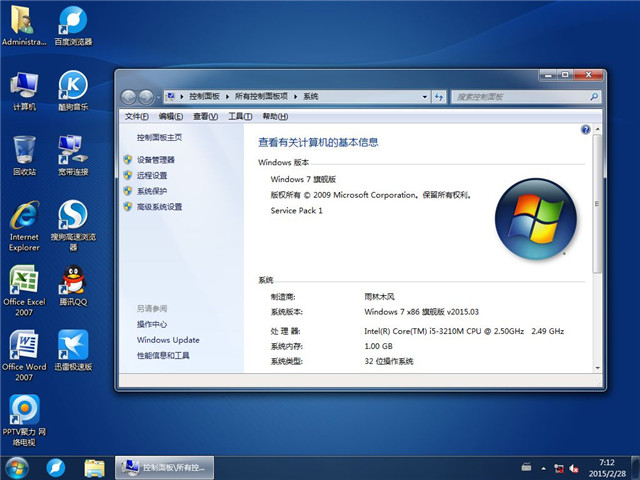Screen dimensions: 640x480
Task: Open 系统保护 link
Action: 152,191
